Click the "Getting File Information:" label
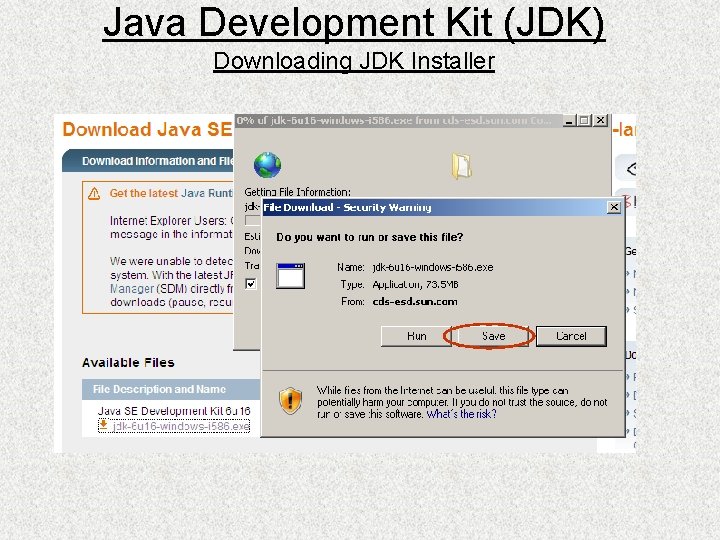Image resolution: width=720 pixels, height=540 pixels. tap(298, 192)
